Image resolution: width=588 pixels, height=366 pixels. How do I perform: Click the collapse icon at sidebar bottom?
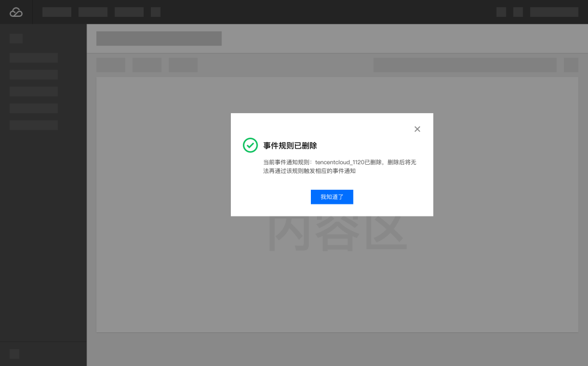(14, 354)
